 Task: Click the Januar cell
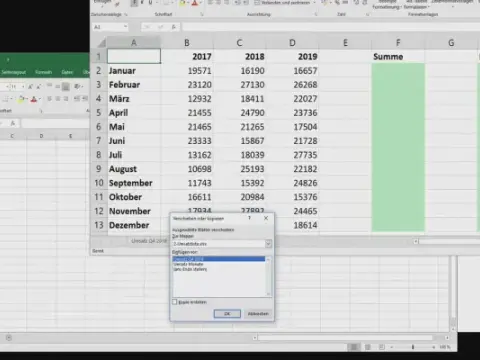(x=134, y=71)
